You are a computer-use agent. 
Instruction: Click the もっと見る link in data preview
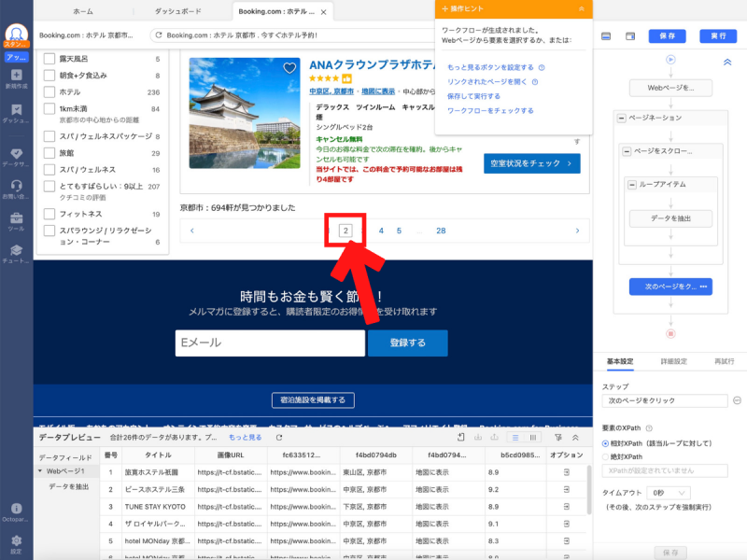coord(246,437)
